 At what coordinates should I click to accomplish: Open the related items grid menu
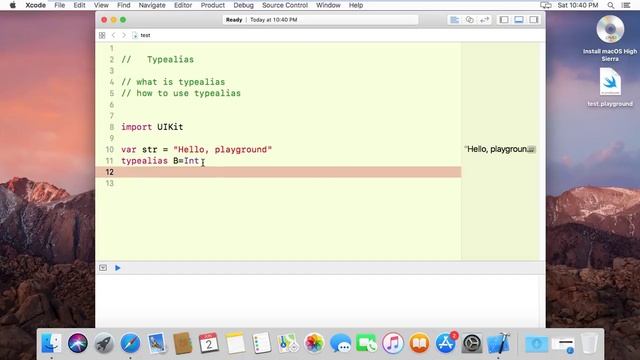click(102, 36)
